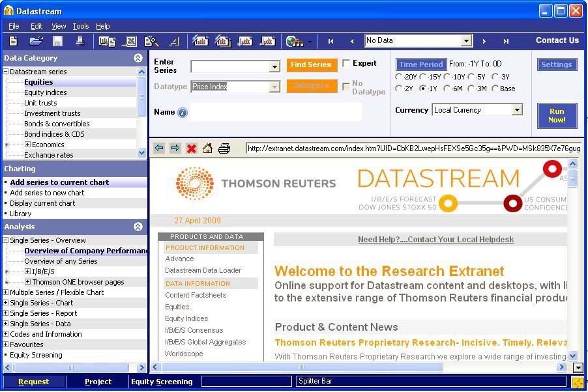The image size is (588, 392).
Task: Expand the Economics tree node
Action: point(27,145)
